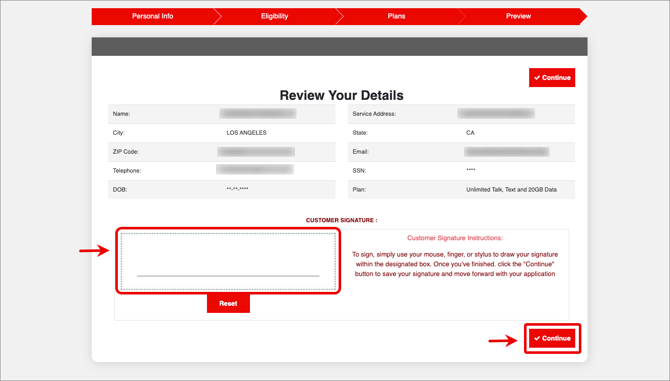Click the 'Telephone:' label
The width and height of the screenshot is (670, 381).
127,171
